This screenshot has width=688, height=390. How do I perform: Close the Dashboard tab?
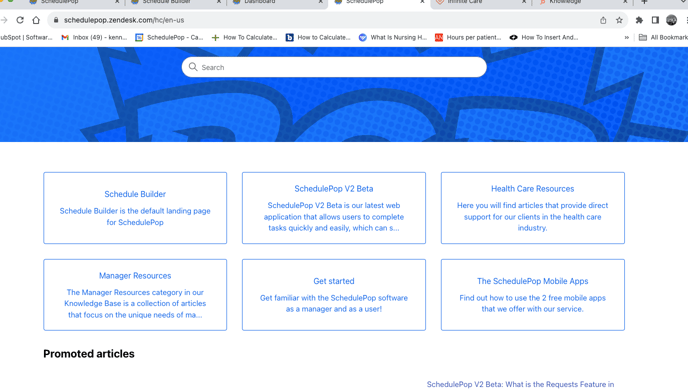(321, 2)
